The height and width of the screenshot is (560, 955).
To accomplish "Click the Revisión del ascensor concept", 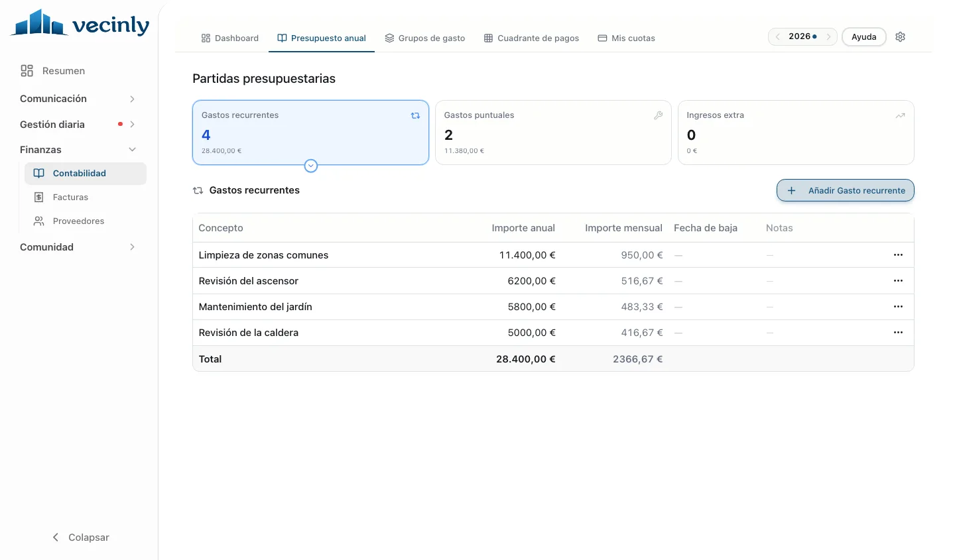I will click(x=249, y=281).
